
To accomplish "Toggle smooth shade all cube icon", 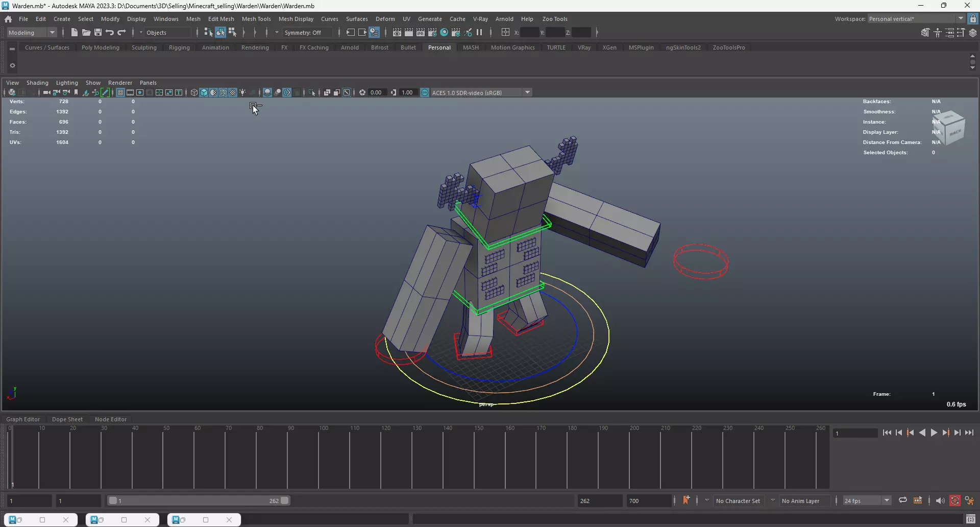I will click(x=204, y=92).
